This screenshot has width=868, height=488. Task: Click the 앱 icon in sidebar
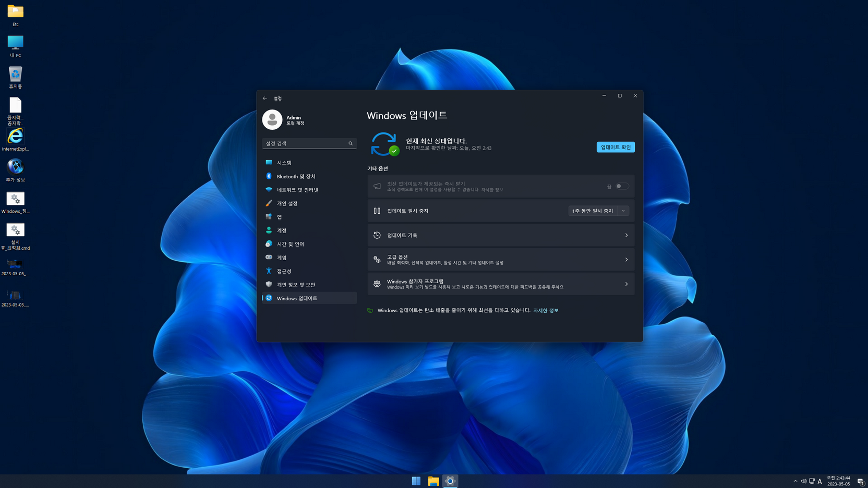[x=269, y=217]
